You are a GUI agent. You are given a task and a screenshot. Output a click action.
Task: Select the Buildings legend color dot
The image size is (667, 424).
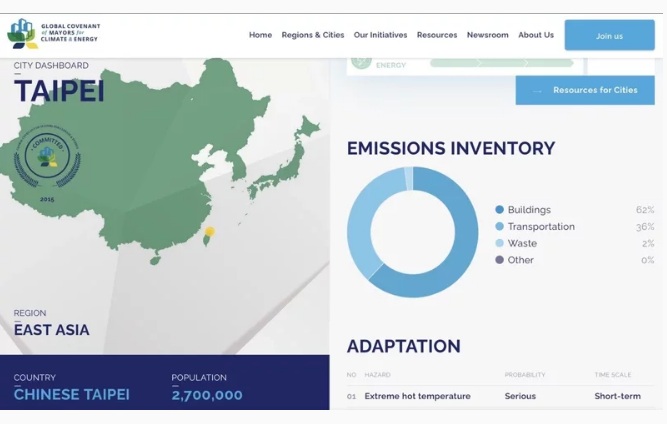(499, 210)
